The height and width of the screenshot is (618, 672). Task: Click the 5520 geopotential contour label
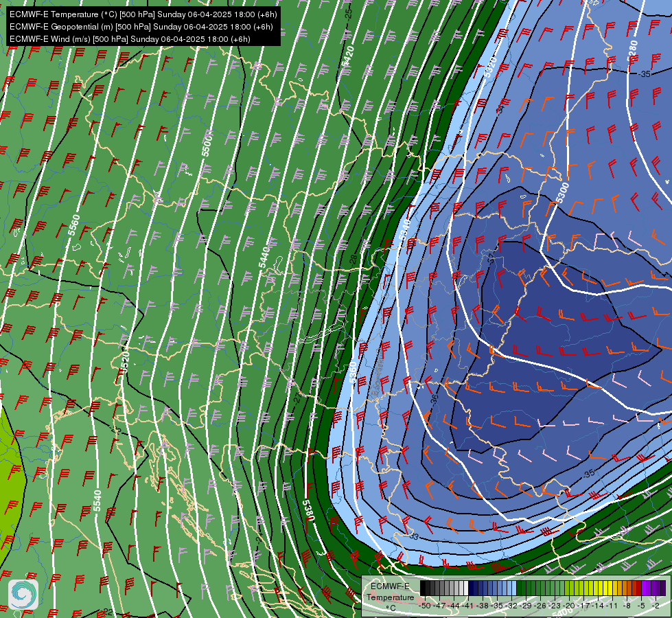(125, 360)
